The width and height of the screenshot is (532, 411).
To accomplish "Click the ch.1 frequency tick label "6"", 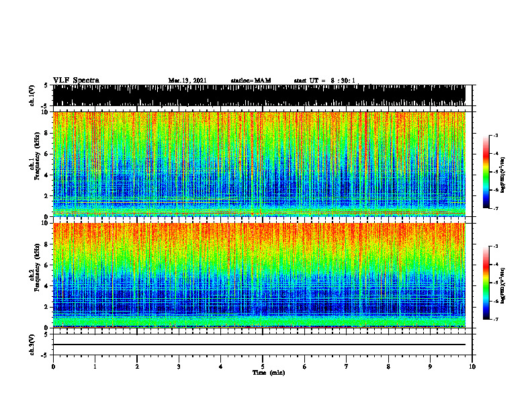I will click(47, 154).
